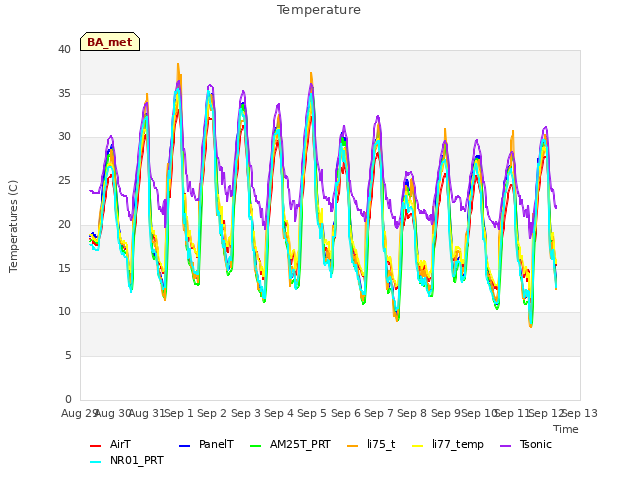This screenshot has height=480, width=640.
Task: Toggle the AM25T_PRT legend entry
Action: [290, 444]
